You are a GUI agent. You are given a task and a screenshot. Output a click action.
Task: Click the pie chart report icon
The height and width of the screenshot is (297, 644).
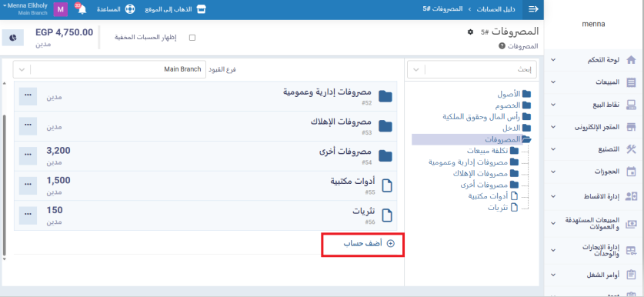click(13, 38)
